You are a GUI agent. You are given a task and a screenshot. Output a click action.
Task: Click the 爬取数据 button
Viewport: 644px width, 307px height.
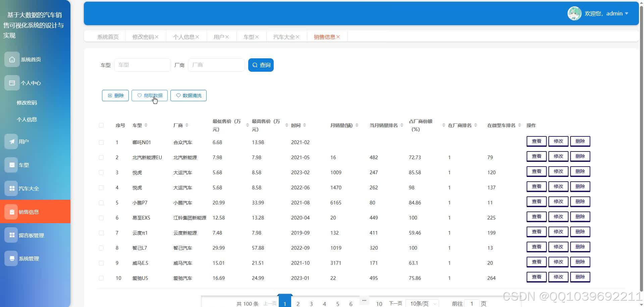(150, 96)
